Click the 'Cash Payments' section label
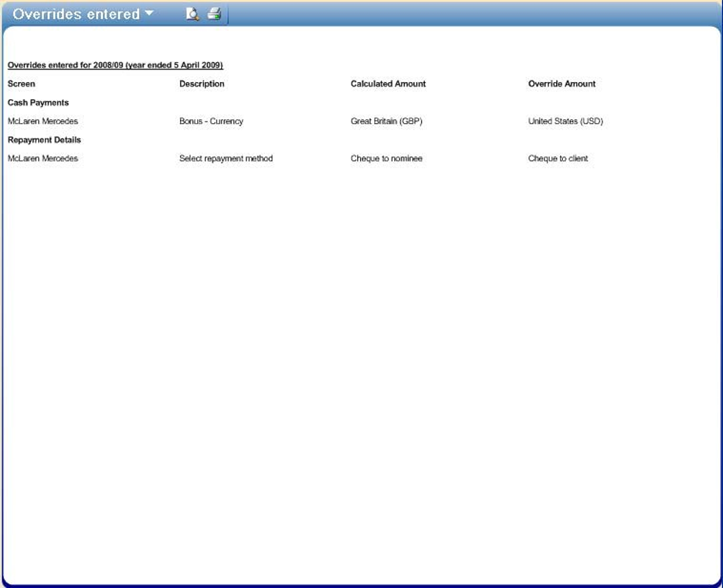This screenshot has height=588, width=723. [39, 103]
